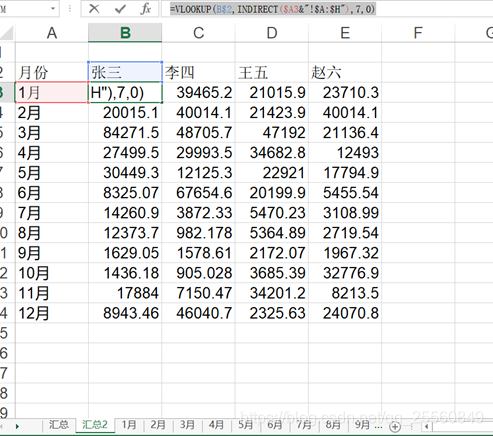
Task: Open the 5月 sheet tab
Action: pos(246,425)
